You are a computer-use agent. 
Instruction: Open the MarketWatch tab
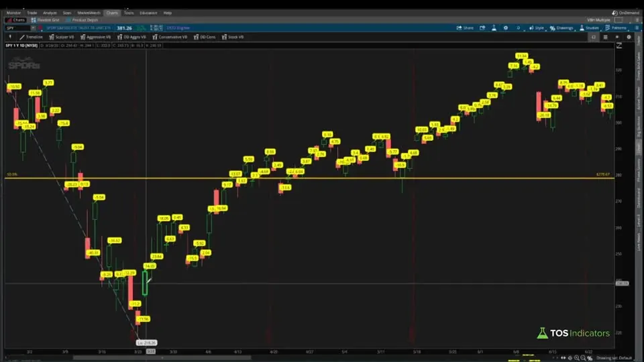pos(89,13)
